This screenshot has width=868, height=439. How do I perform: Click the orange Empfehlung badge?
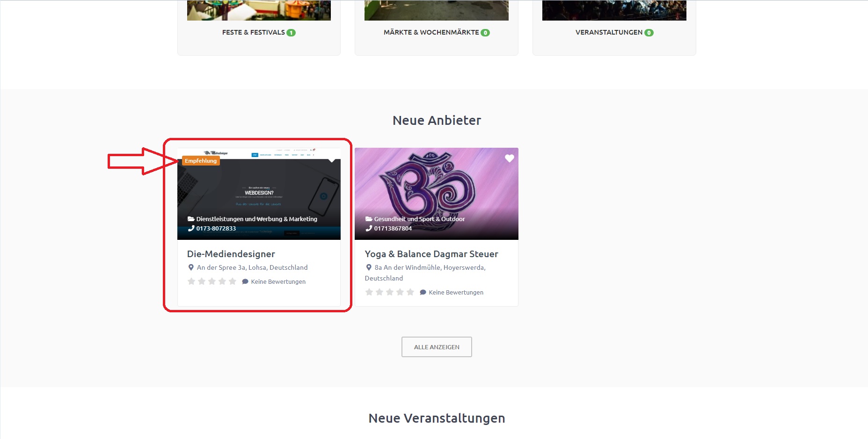(201, 161)
